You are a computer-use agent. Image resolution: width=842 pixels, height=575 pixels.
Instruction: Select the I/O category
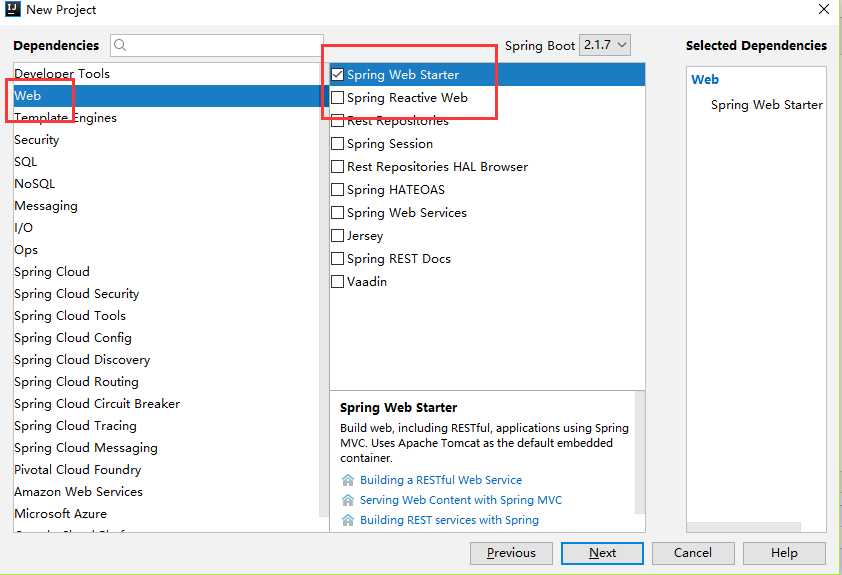[166, 228]
